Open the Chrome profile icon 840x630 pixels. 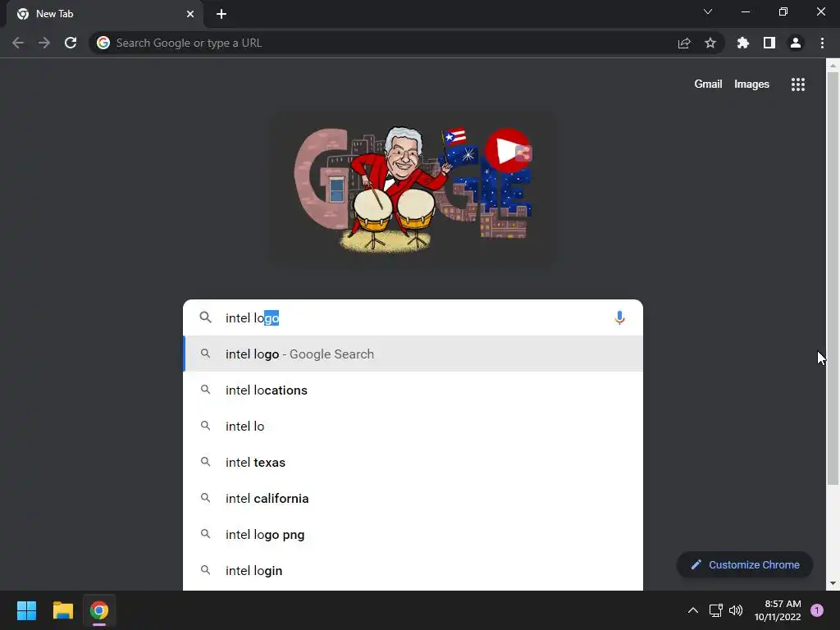pos(796,43)
